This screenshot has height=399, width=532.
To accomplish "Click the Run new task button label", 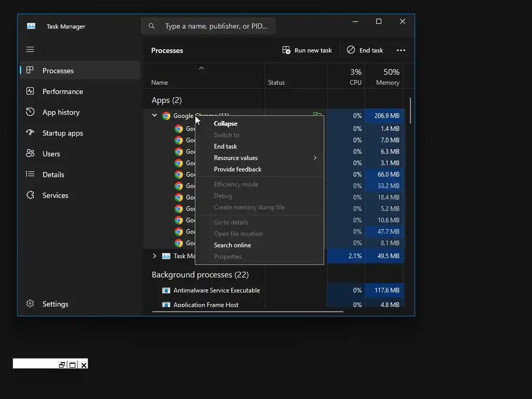I will [313, 50].
